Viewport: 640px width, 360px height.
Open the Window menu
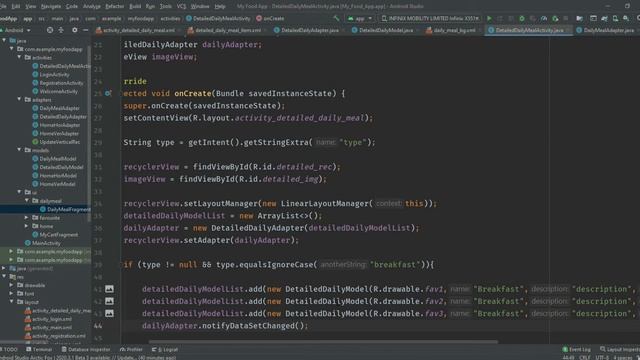pos(200,7)
